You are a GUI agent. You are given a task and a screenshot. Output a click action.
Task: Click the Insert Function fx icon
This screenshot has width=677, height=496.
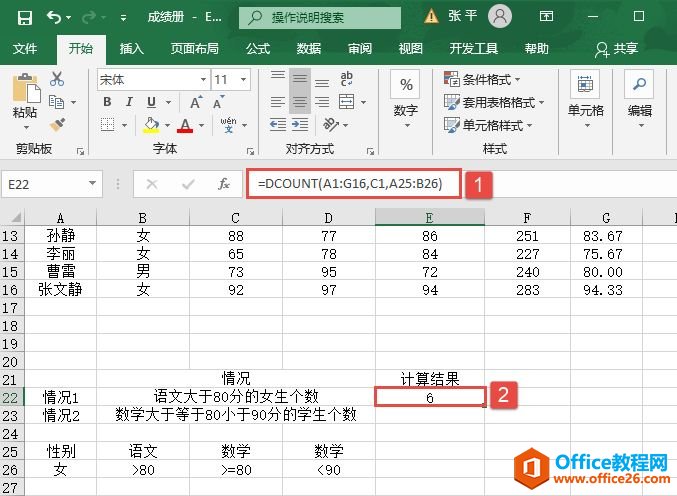pyautogui.click(x=224, y=184)
